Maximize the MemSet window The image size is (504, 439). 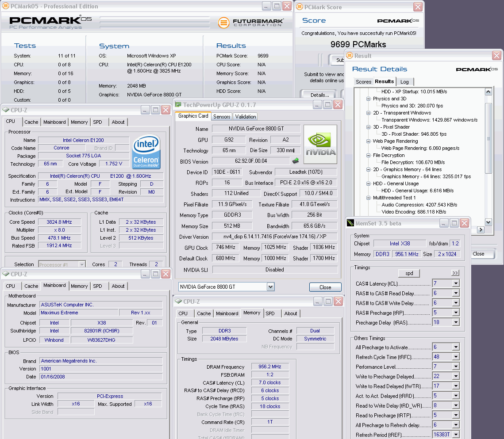[454, 223]
